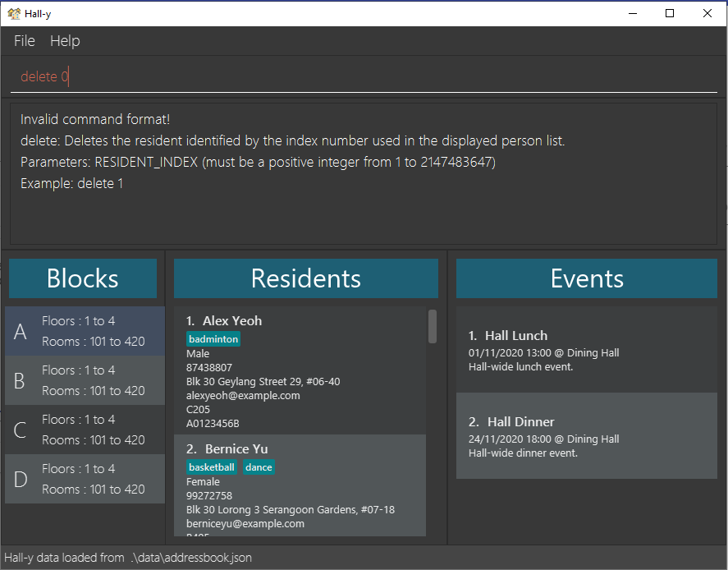
Task: Click the email berniceyu@example.com
Action: pos(245,523)
